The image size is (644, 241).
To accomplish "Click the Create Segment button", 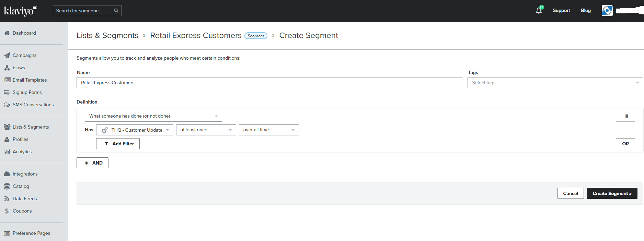I will 612,193.
